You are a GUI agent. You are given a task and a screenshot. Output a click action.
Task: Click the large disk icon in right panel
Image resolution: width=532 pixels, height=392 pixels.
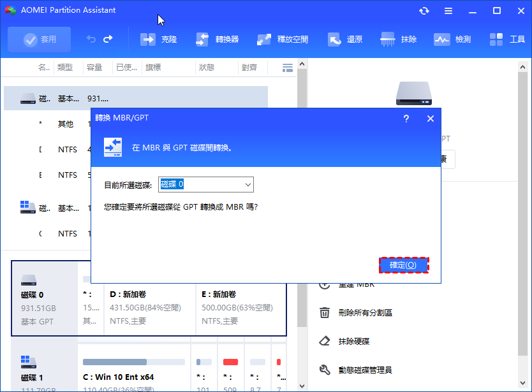(x=413, y=94)
